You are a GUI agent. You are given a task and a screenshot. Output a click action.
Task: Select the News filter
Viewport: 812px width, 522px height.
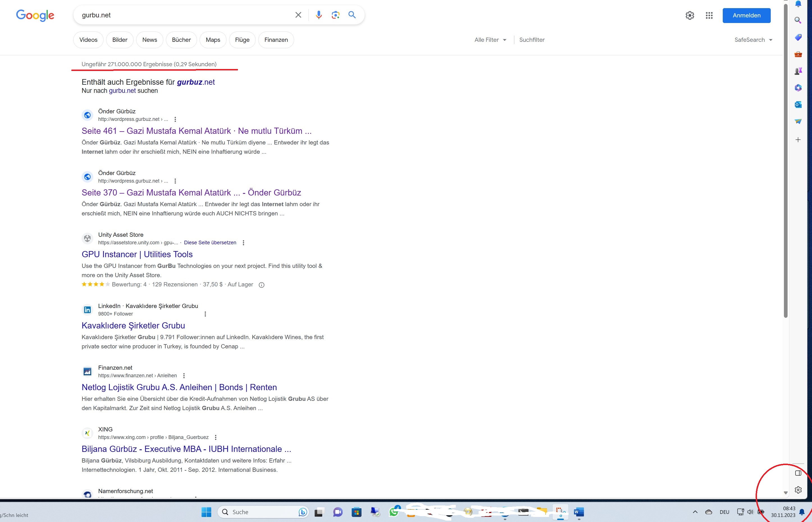[150, 40]
